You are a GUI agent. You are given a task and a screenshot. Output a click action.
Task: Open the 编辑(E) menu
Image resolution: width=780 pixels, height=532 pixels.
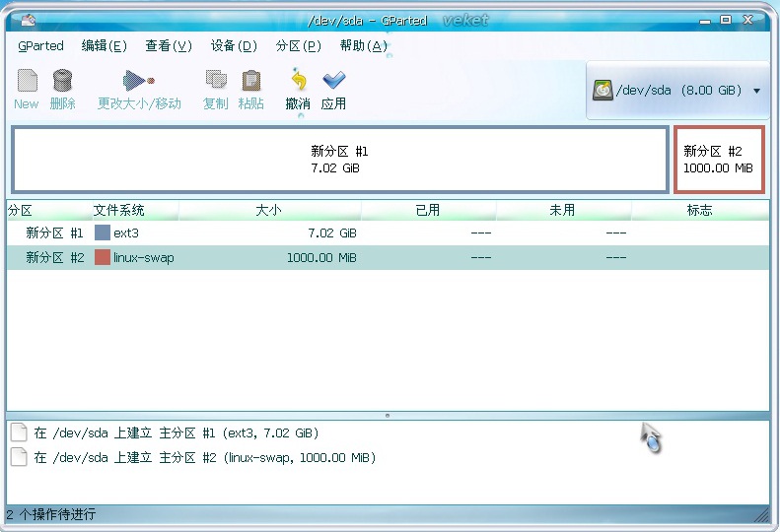tap(105, 46)
